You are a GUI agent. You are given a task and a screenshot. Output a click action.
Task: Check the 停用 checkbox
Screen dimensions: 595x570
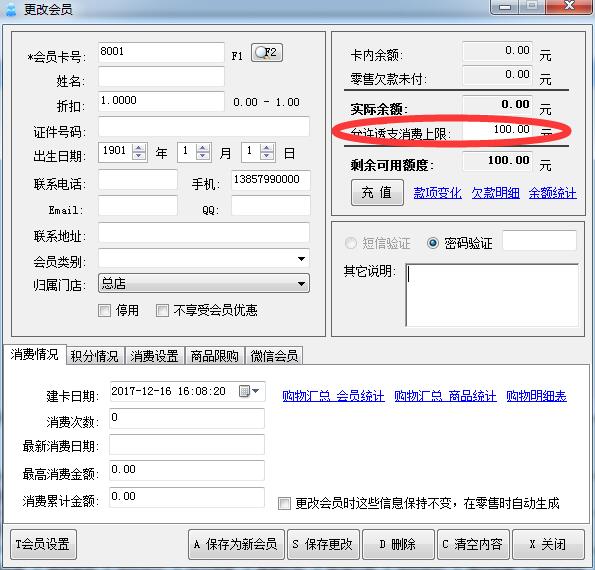click(x=104, y=310)
